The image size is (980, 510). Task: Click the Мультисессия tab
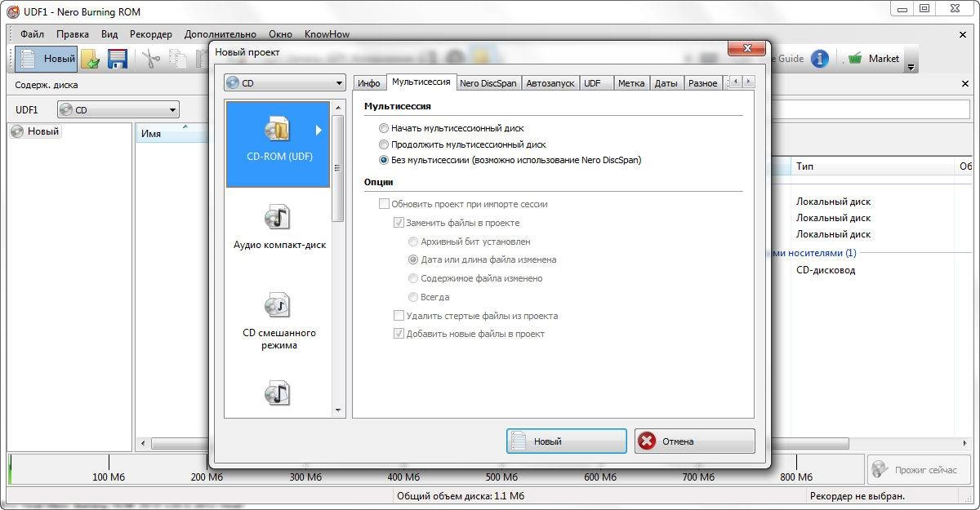(x=421, y=82)
